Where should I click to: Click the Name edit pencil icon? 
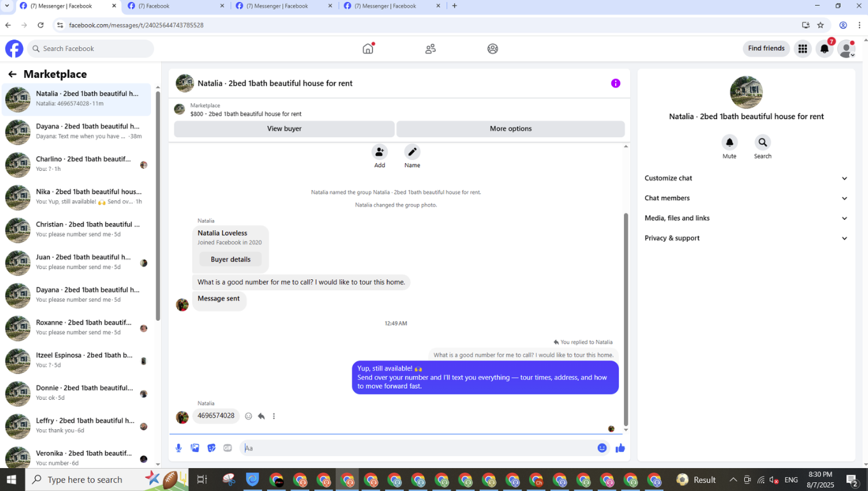pos(412,152)
